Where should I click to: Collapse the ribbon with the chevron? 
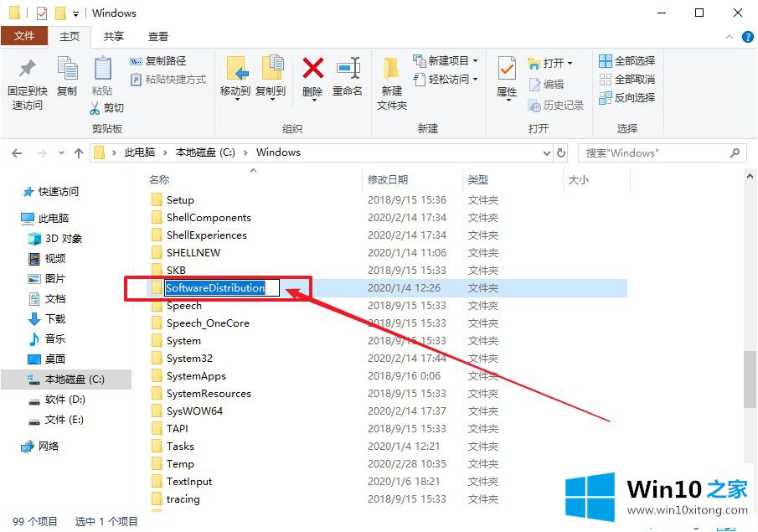point(730,37)
